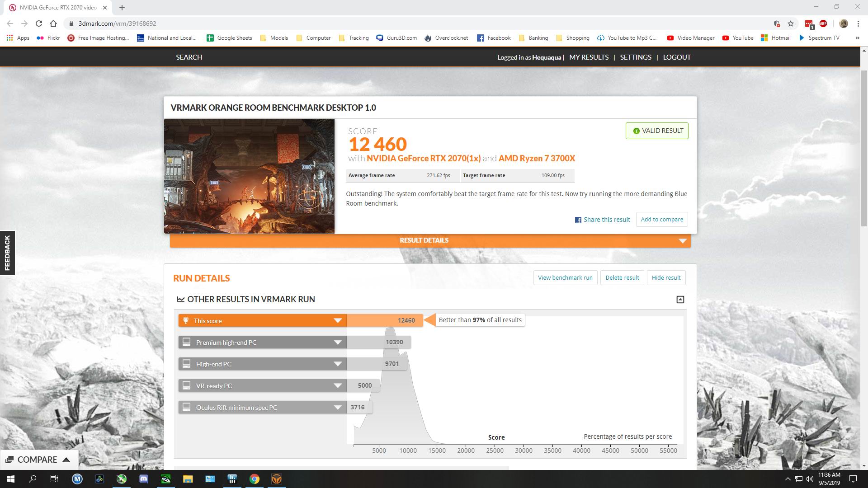Open Discord from the taskbar
868x488 pixels.
click(144, 479)
